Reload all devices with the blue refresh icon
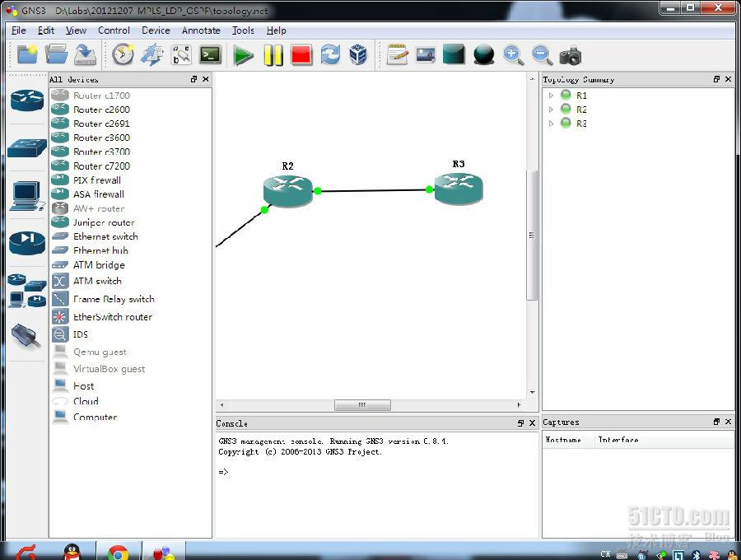741x560 pixels. tap(330, 55)
